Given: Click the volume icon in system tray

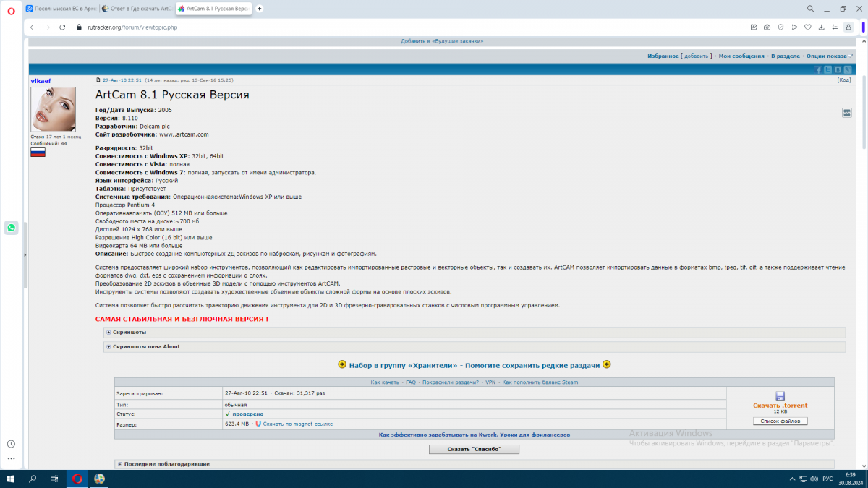Looking at the screenshot, I should [814, 479].
